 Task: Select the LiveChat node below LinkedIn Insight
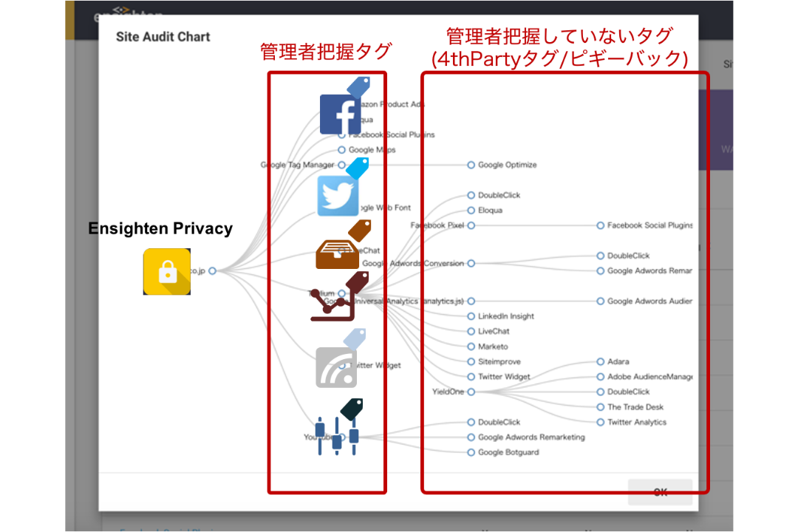(471, 332)
